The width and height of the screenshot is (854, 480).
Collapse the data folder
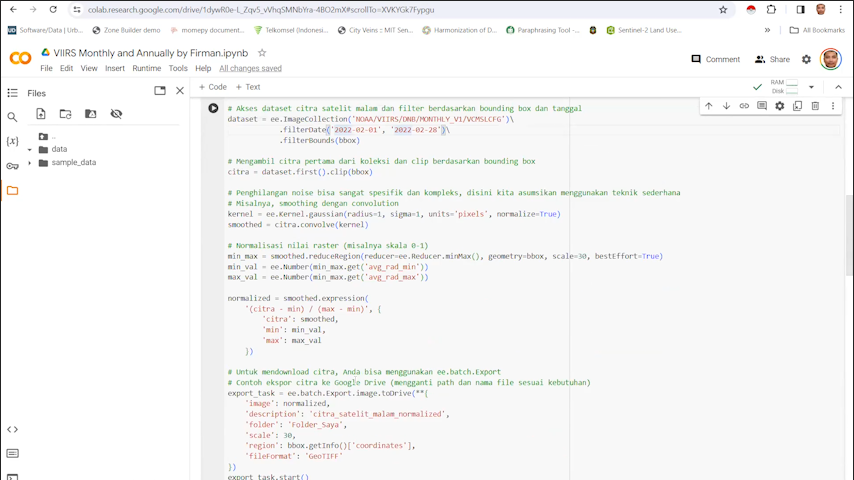click(30, 149)
